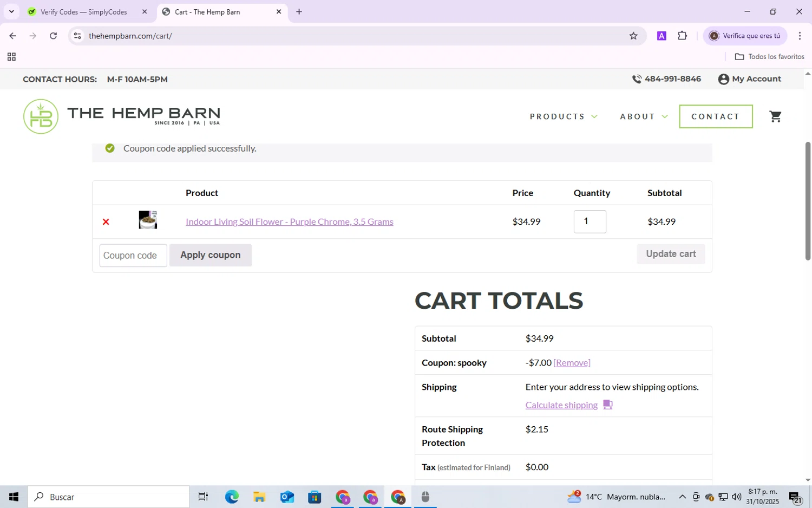812x508 pixels.
Task: Open Todos los favoritos folder
Action: [770, 57]
